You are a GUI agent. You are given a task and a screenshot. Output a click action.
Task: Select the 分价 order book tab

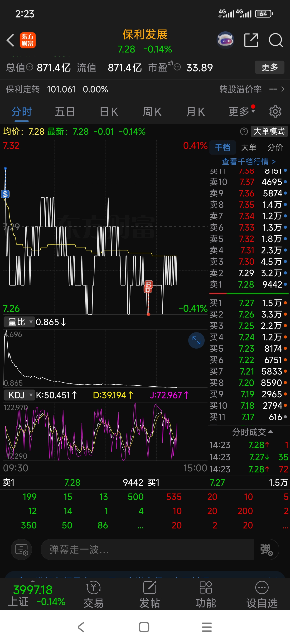[275, 147]
